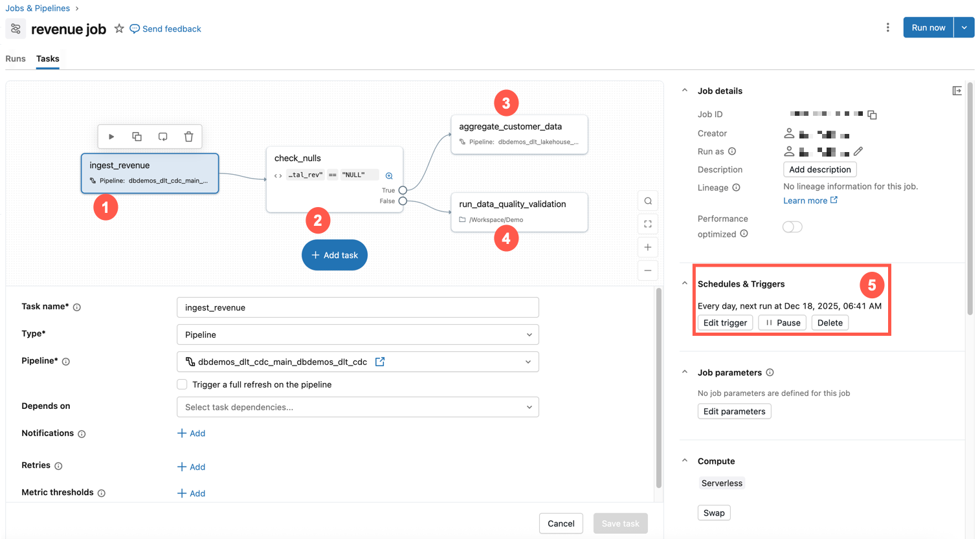Enable Trigger a full refresh on the pipeline

click(x=182, y=384)
